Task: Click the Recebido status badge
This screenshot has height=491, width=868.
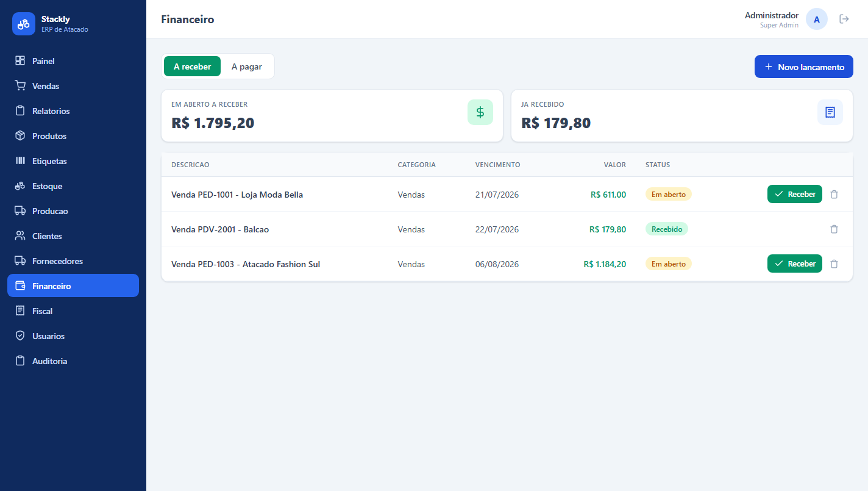Action: [667, 229]
